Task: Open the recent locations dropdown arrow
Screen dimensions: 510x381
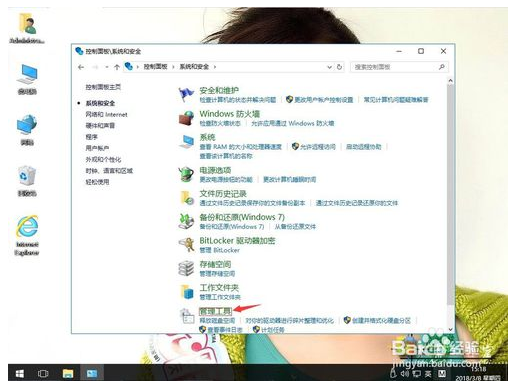Action: [x=107, y=67]
